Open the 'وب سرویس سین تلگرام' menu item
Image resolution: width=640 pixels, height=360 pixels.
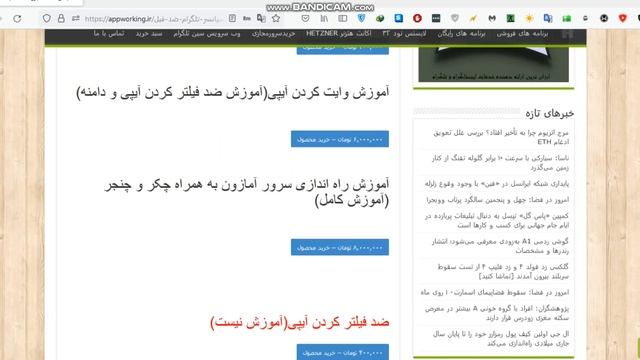(x=207, y=34)
